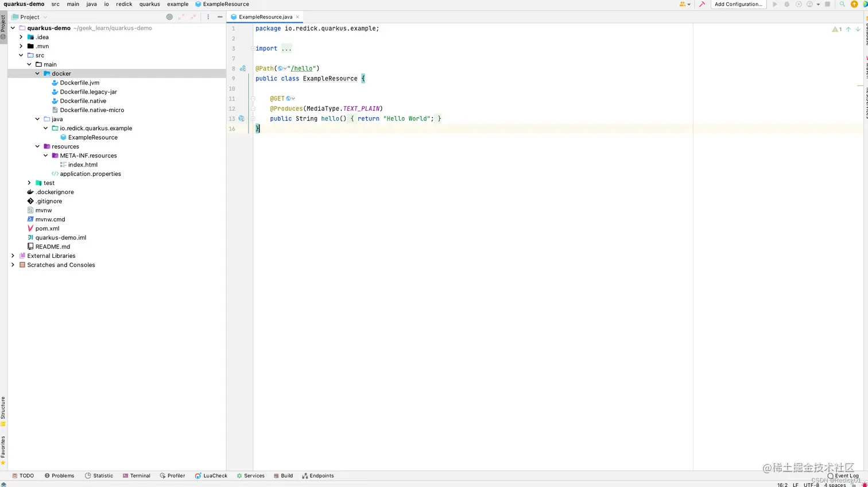Open the Statistic tool window tab
This screenshot has height=487, width=868.
pos(99,476)
